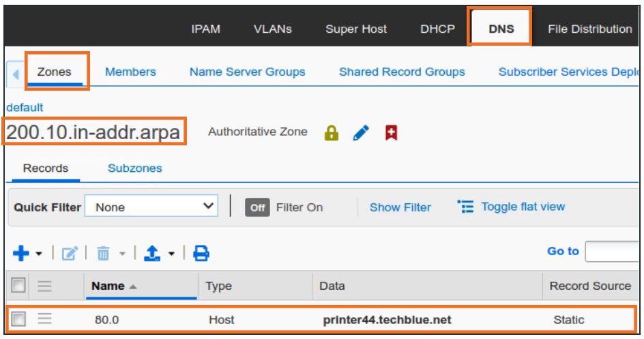This screenshot has height=339, width=644.
Task: Toggle the Filter On switch
Action: [257, 207]
